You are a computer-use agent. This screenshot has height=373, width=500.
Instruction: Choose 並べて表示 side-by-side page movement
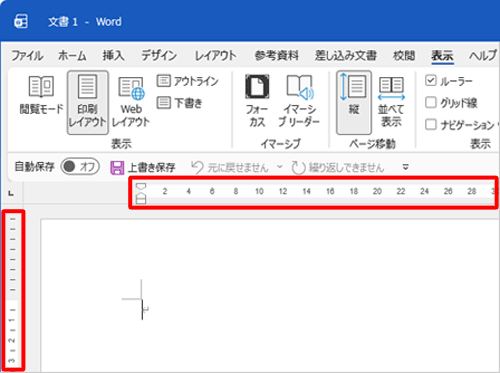pyautogui.click(x=391, y=102)
